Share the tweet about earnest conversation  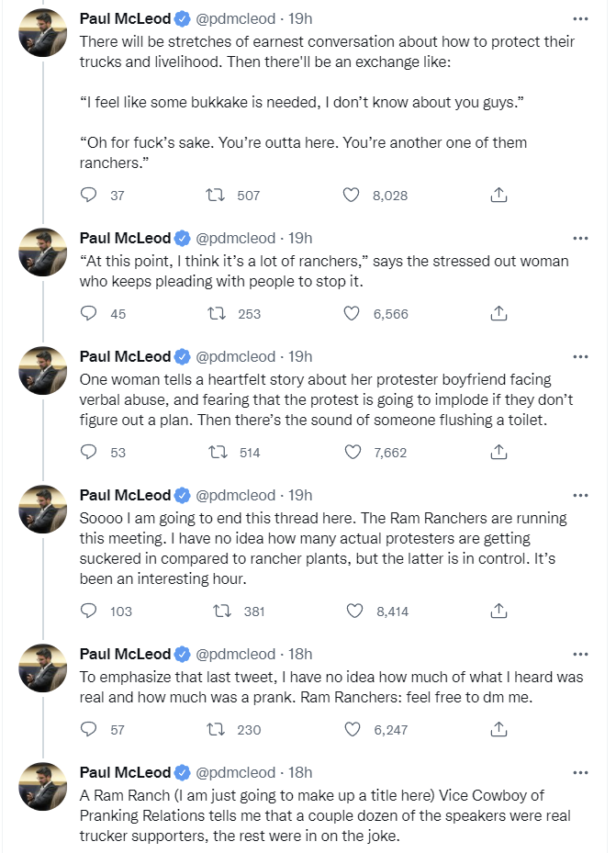point(498,195)
